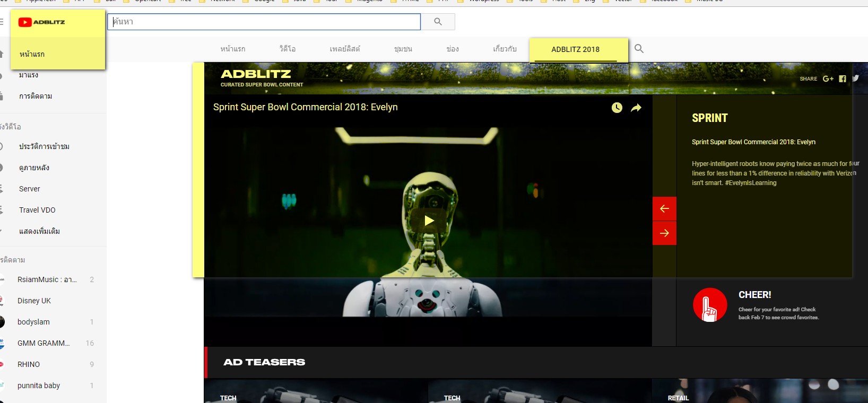Share on Twitter bird icon

click(x=856, y=78)
